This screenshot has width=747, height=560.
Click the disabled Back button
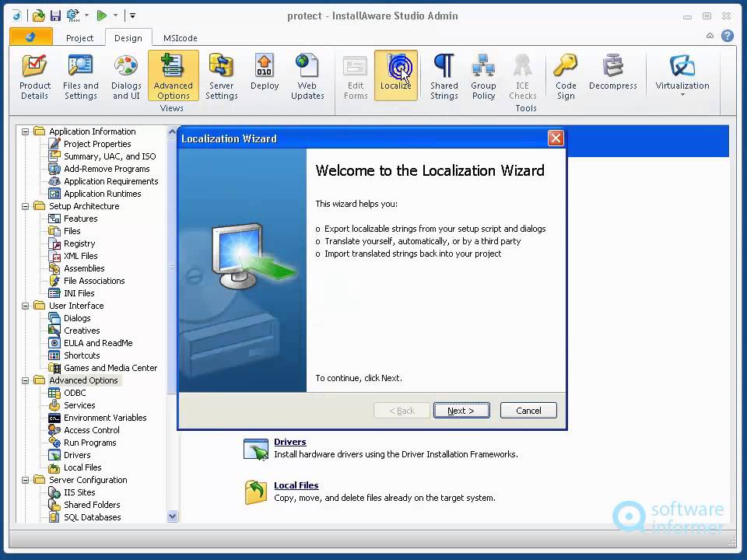(402, 411)
